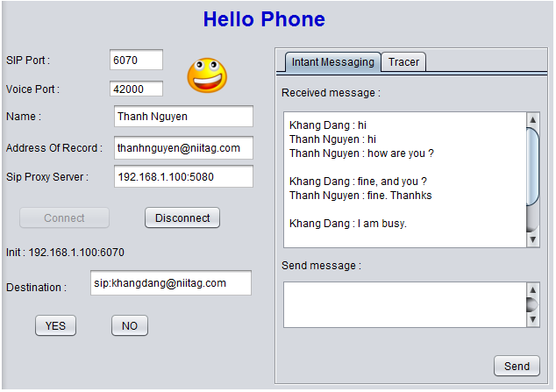Viewport: 556px width, 392px height.
Task: Click the greyed-out Connect button
Action: tap(64, 217)
